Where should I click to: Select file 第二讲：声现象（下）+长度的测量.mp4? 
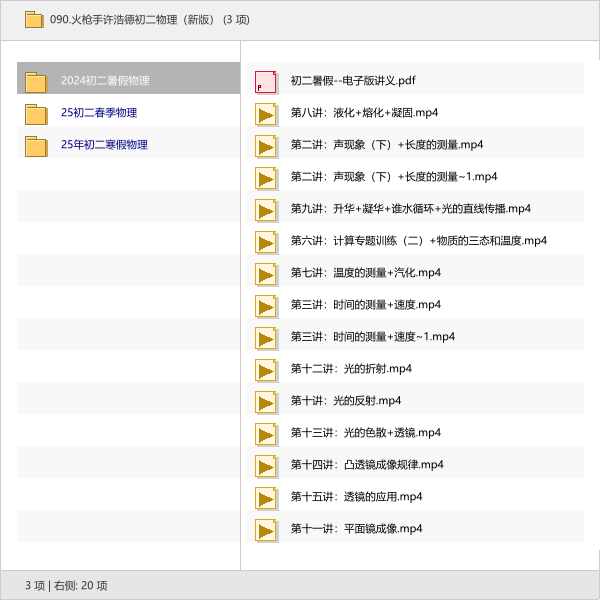point(387,145)
